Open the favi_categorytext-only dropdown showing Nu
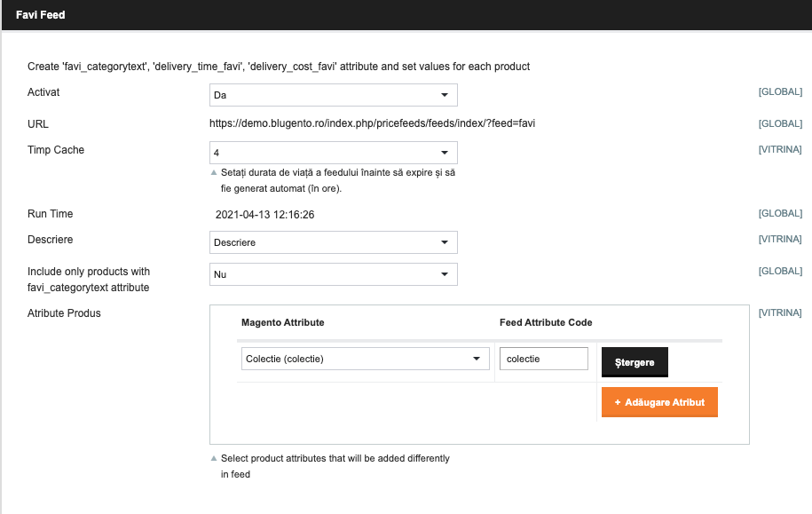This screenshot has height=514, width=812. tap(334, 274)
